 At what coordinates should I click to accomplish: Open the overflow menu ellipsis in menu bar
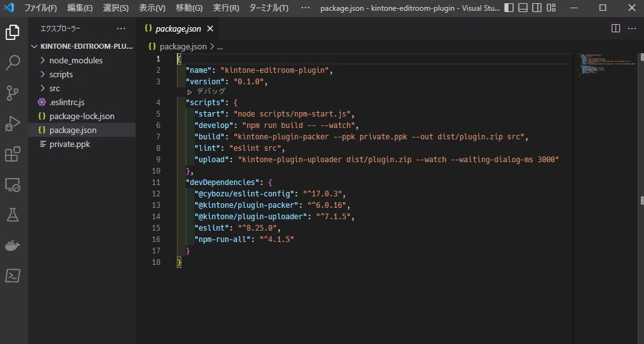click(x=305, y=8)
